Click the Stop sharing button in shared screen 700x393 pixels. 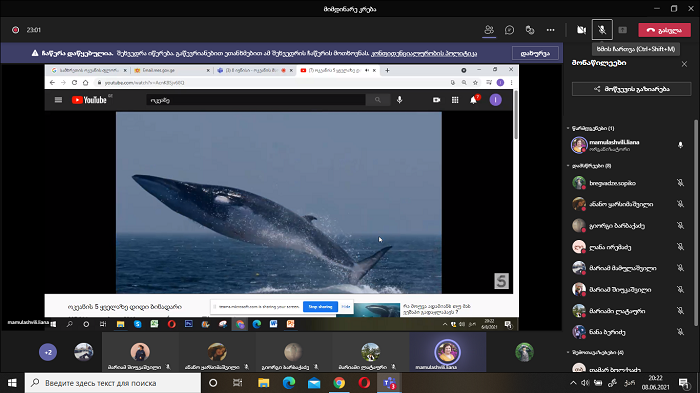click(x=320, y=307)
